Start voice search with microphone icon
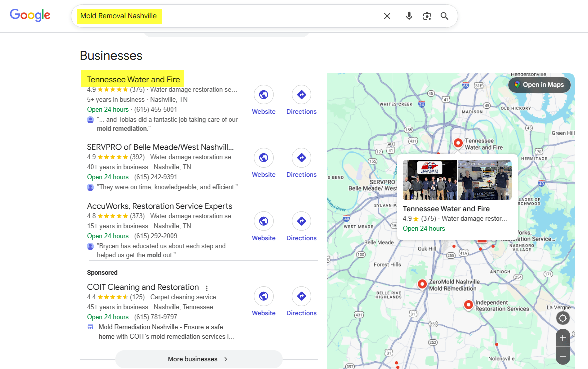The width and height of the screenshot is (588, 369). 409,16
